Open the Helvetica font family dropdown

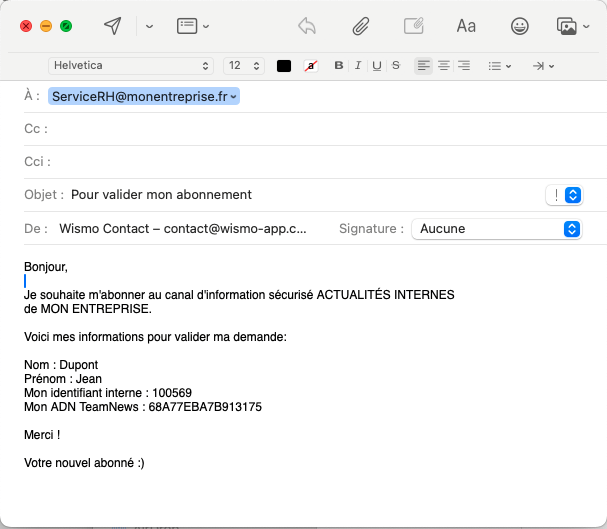tap(131, 66)
